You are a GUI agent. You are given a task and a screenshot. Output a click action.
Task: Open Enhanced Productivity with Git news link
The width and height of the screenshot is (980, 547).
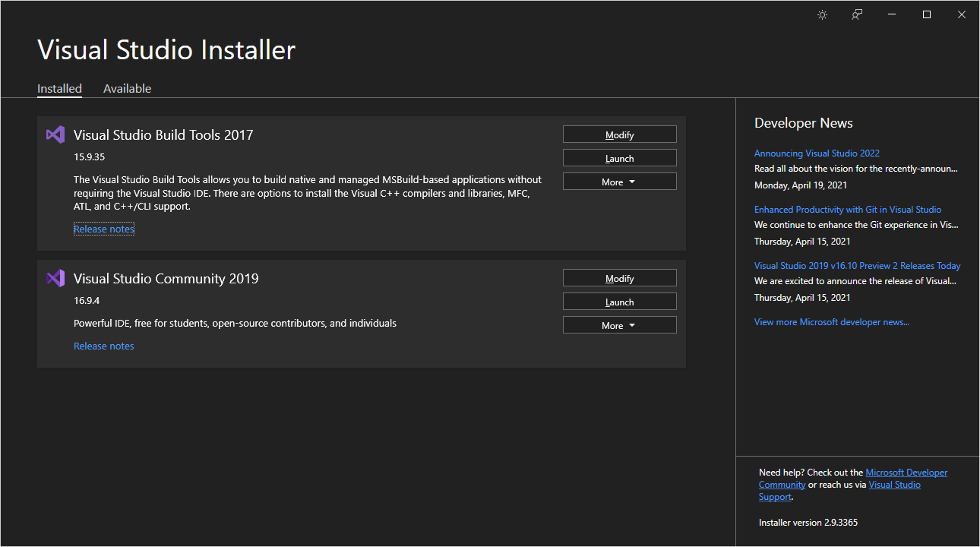pos(847,210)
